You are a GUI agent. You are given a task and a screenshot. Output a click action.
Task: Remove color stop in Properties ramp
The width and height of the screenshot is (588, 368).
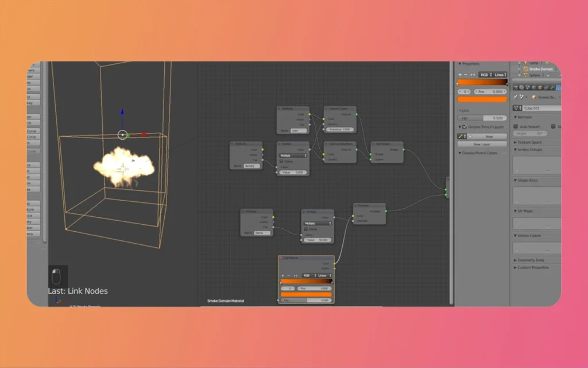[466, 75]
